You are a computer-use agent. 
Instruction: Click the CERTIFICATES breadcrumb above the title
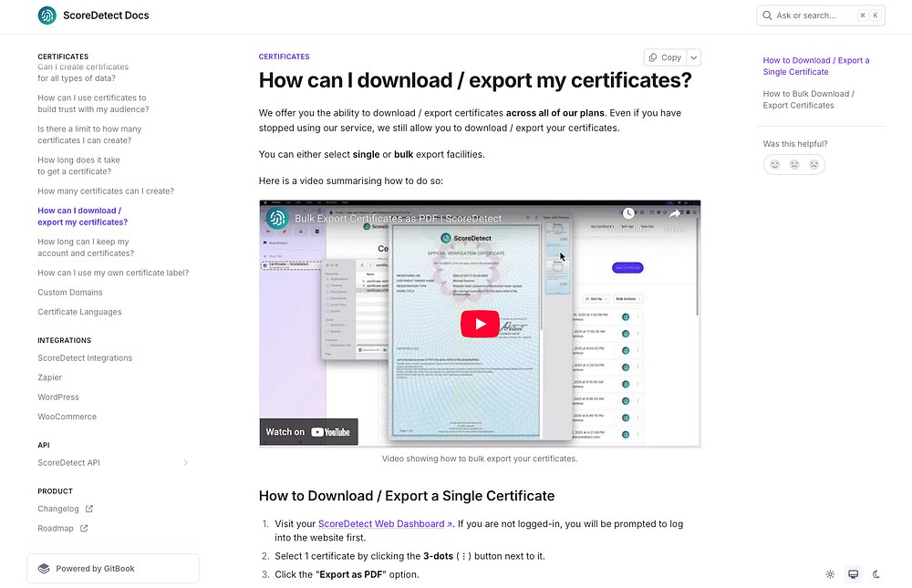(x=284, y=57)
